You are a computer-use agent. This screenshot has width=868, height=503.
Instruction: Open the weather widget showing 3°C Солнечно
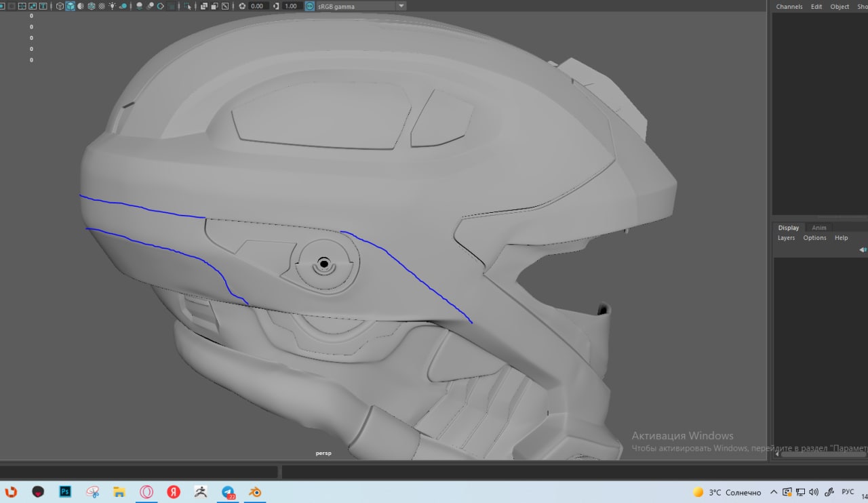click(727, 492)
